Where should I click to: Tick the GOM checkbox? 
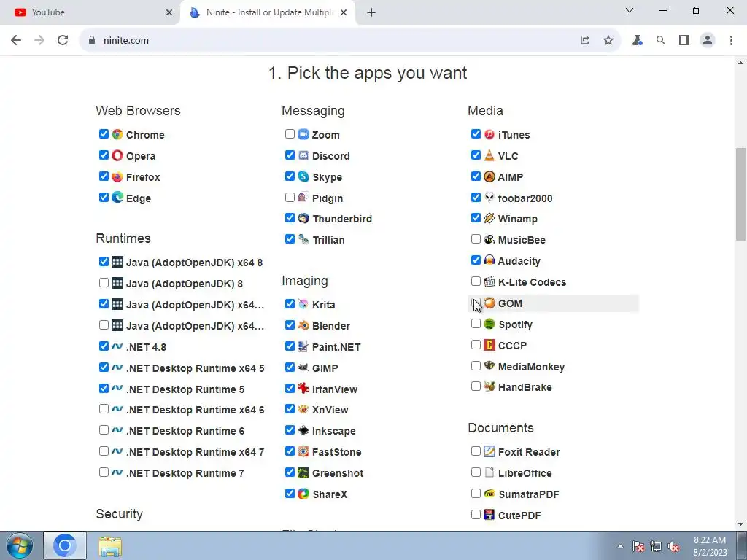click(476, 303)
